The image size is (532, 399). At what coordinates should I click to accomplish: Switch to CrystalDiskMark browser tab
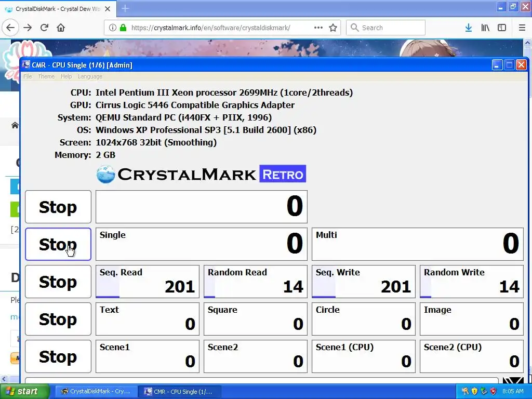(58, 9)
